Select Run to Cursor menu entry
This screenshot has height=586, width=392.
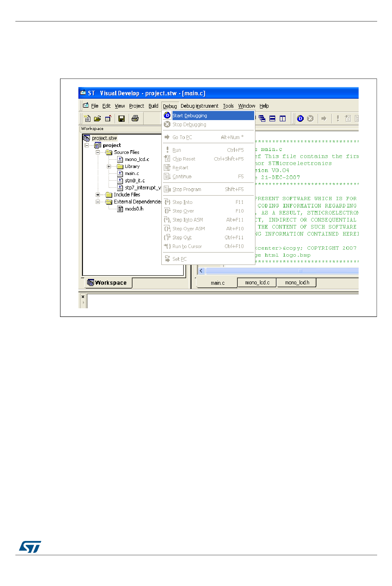click(208, 246)
